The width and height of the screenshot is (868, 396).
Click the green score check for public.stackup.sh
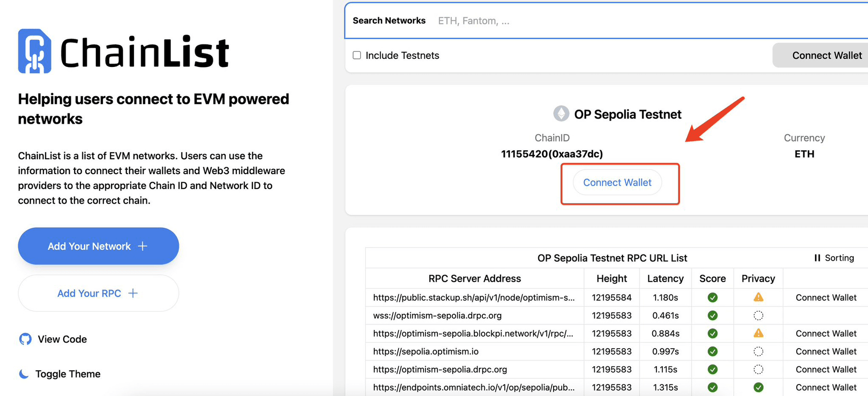tap(712, 297)
